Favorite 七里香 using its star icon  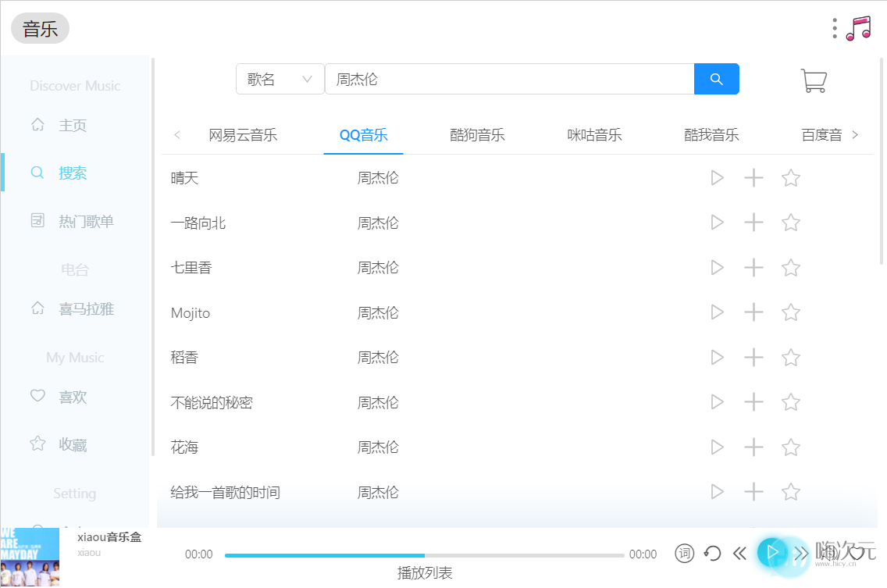tap(790, 267)
